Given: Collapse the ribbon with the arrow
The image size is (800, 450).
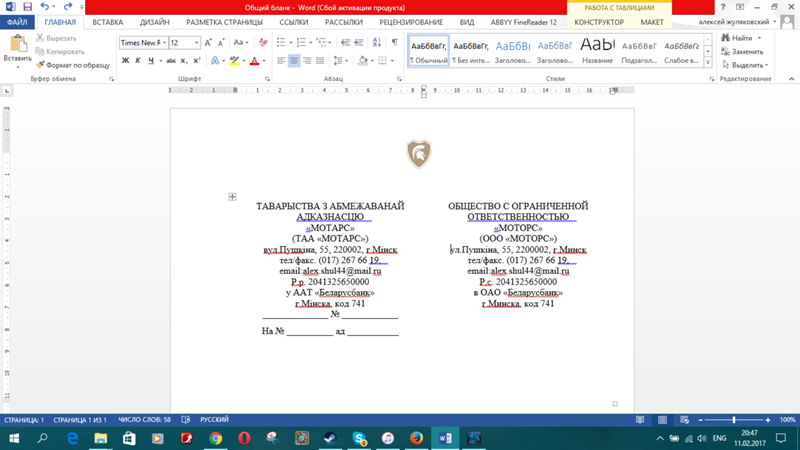Looking at the screenshot, I should [791, 79].
